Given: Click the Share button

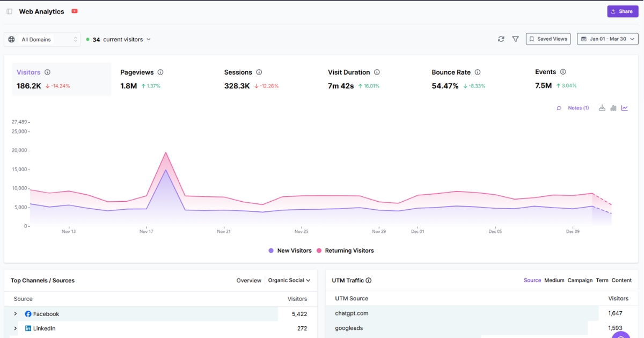Looking at the screenshot, I should tap(622, 11).
